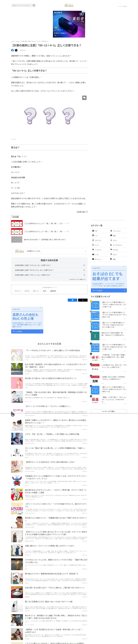Open 助産師「浴槽キャンセルOKです！」 article
This screenshot has height=644, width=138.
point(56,421)
